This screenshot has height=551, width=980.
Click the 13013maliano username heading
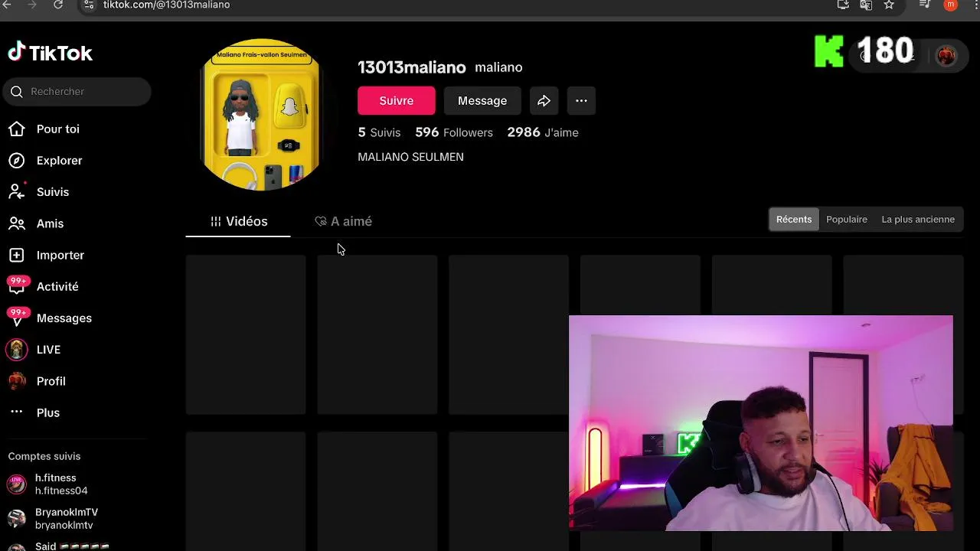[x=412, y=67]
